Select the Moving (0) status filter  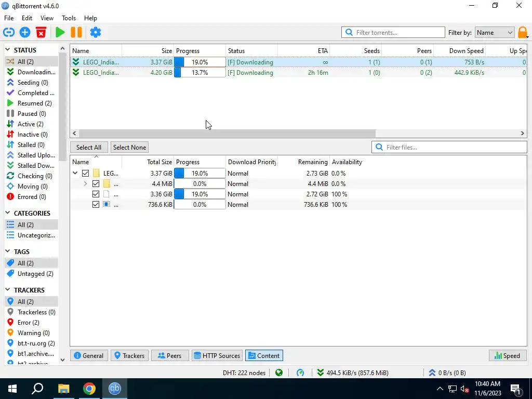tap(31, 187)
